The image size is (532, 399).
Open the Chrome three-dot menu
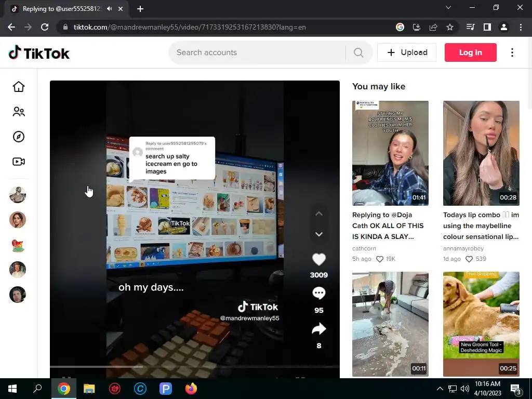point(521,27)
